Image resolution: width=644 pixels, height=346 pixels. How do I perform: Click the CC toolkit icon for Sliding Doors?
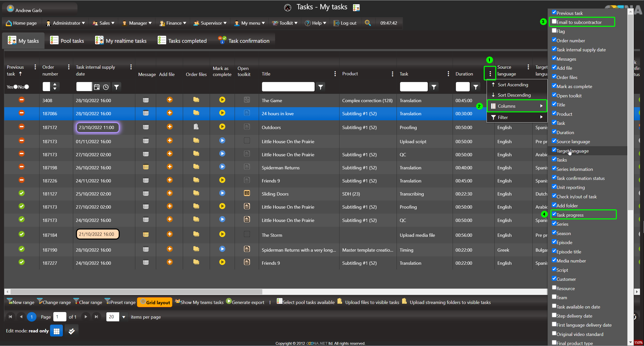click(x=247, y=193)
